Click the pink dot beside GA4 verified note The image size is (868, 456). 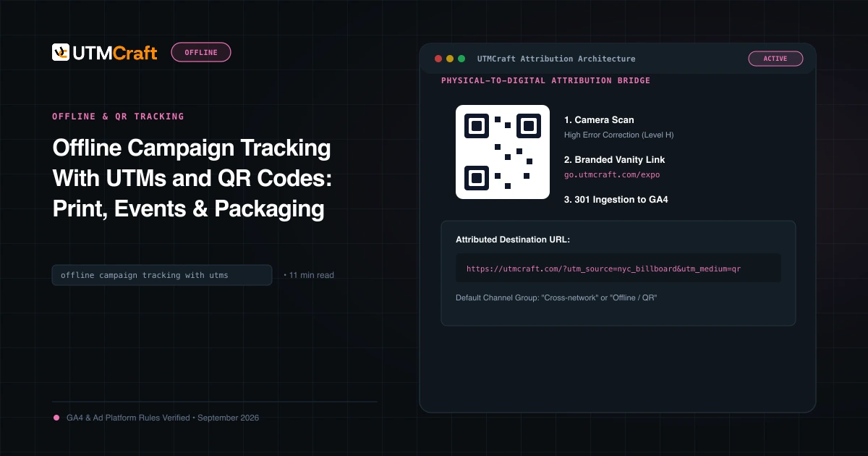click(56, 418)
